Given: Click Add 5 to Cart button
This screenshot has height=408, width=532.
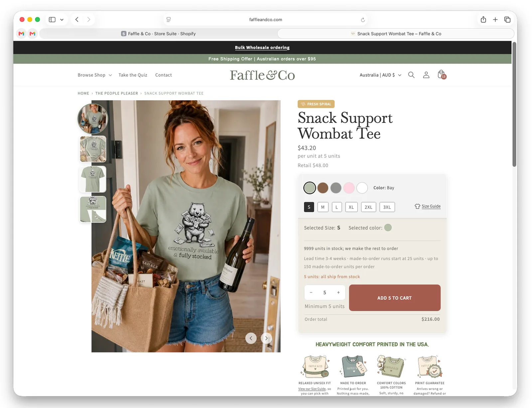Looking at the screenshot, I should (395, 298).
